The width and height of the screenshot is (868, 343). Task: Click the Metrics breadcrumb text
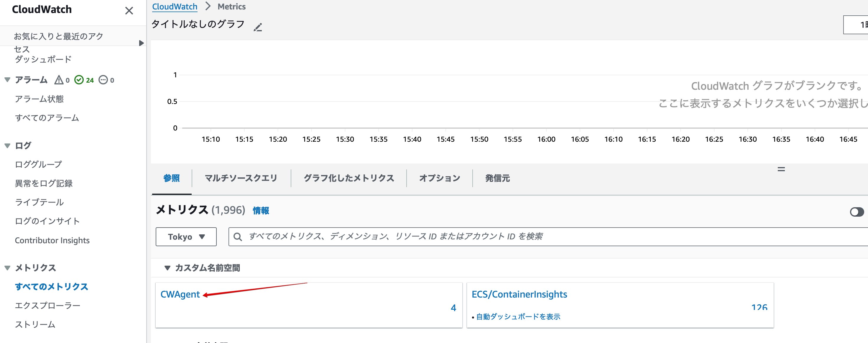pos(231,6)
